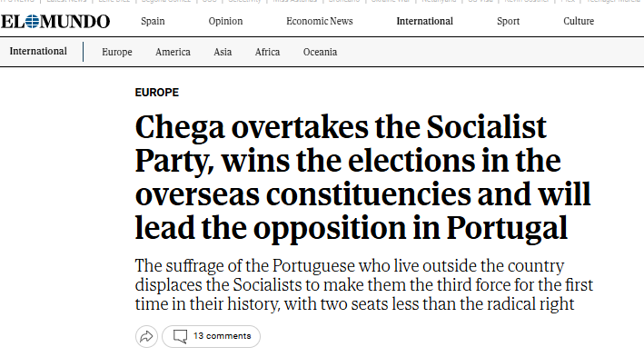Switch to the America subsection

click(173, 52)
